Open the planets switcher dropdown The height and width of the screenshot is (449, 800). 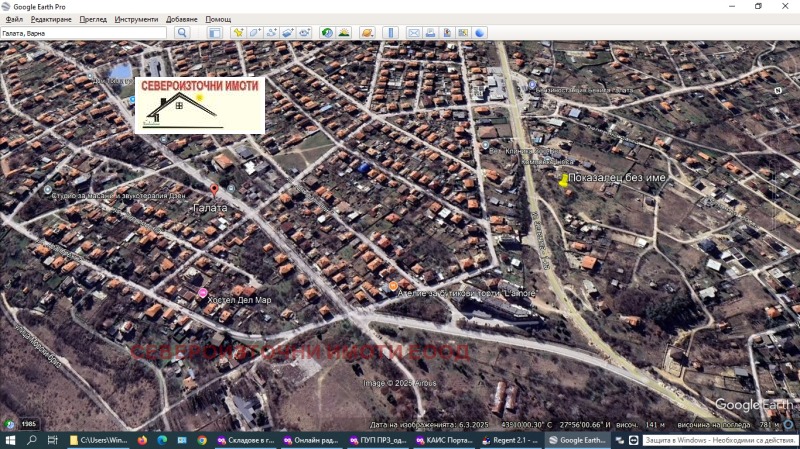(x=367, y=33)
